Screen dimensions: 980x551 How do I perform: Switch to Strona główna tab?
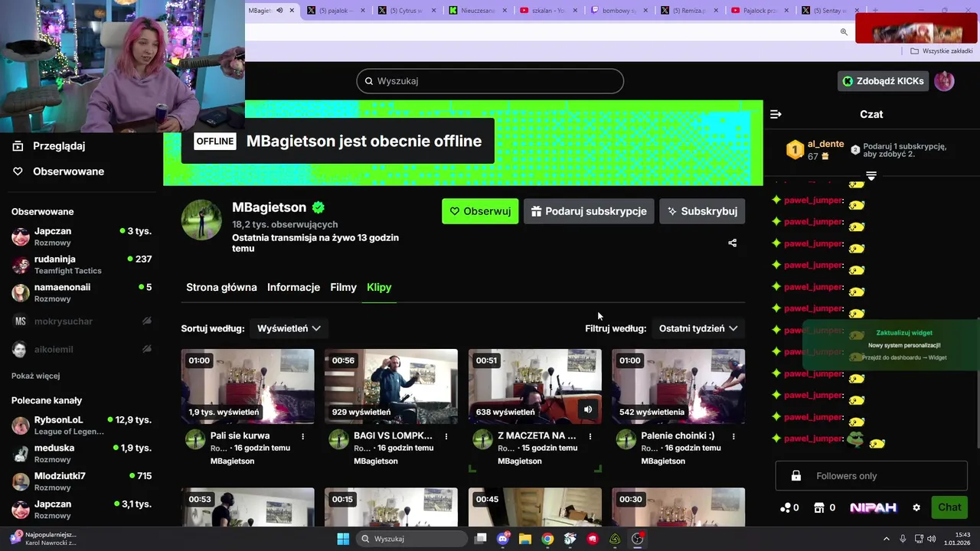[221, 287]
